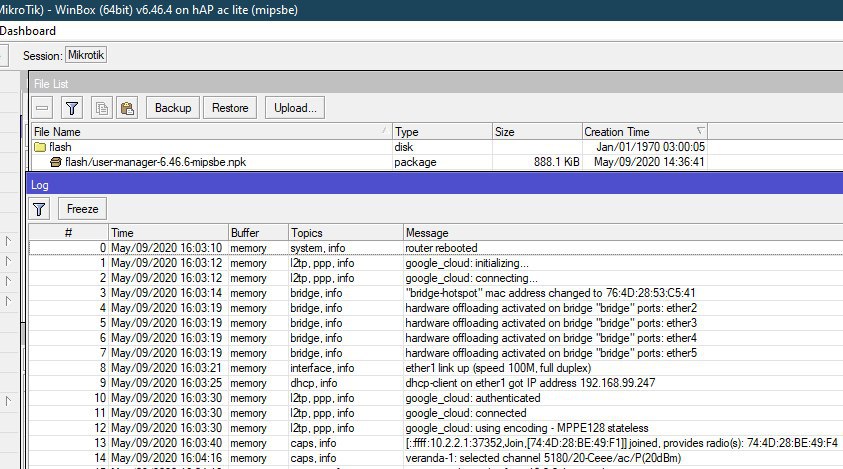
Task: Click the File List panel title bar
Action: coord(435,84)
